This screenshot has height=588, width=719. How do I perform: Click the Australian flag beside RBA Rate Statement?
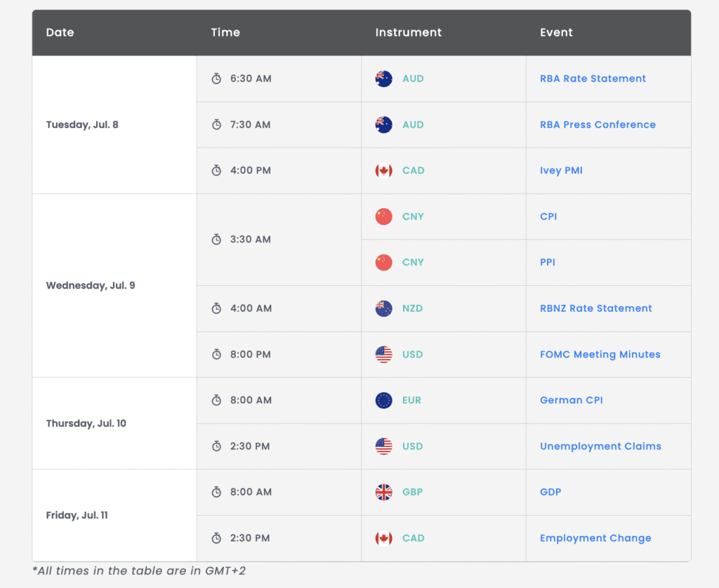pos(383,79)
